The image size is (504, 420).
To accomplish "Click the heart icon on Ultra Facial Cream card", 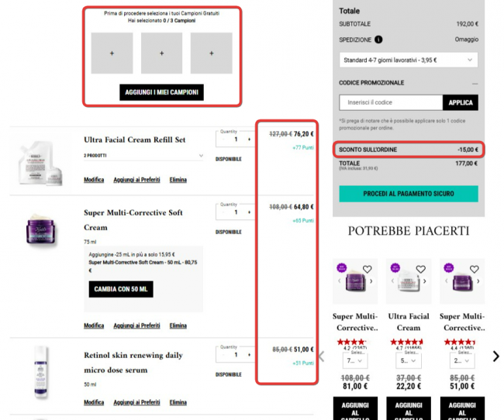I will (x=421, y=270).
